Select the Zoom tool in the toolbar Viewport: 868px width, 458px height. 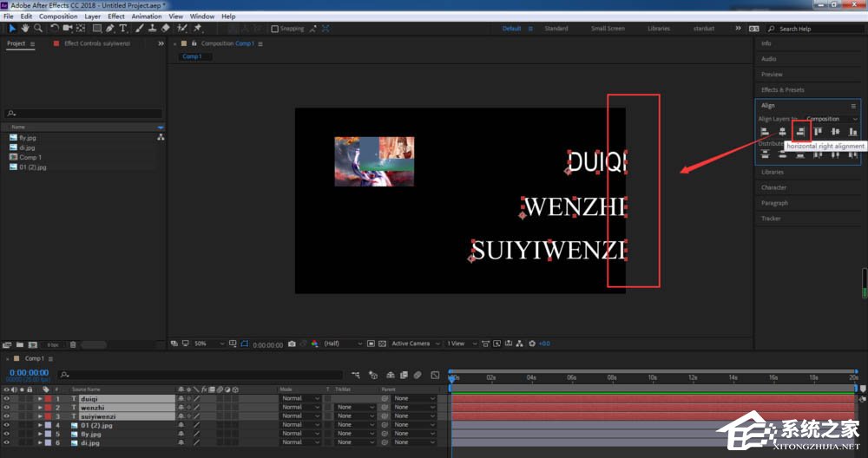(x=38, y=28)
